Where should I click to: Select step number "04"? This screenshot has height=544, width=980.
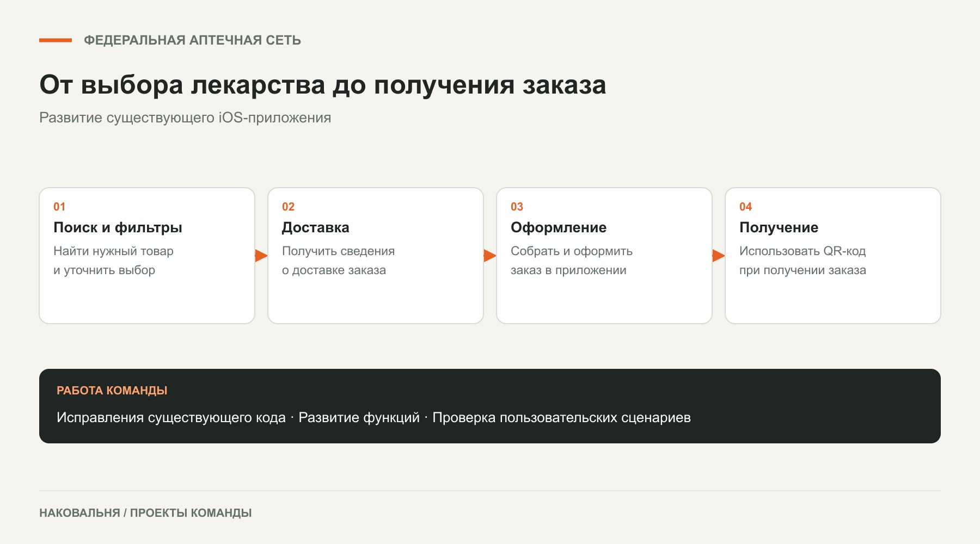click(x=745, y=207)
